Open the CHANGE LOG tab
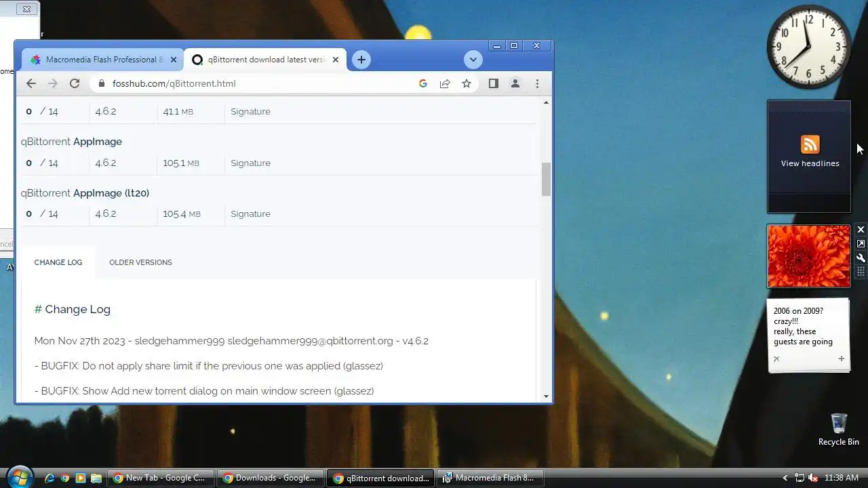The height and width of the screenshot is (488, 868). tap(58, 262)
